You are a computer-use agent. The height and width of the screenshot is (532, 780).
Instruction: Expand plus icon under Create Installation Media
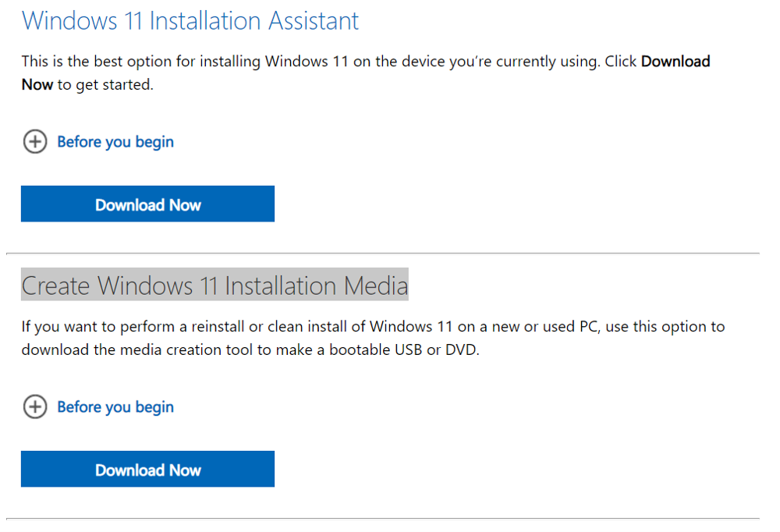point(35,407)
